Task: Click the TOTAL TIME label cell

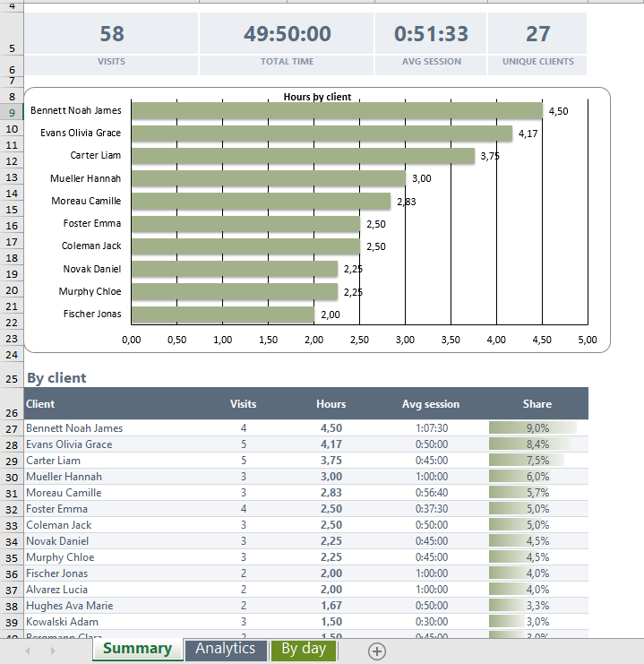Action: [287, 65]
